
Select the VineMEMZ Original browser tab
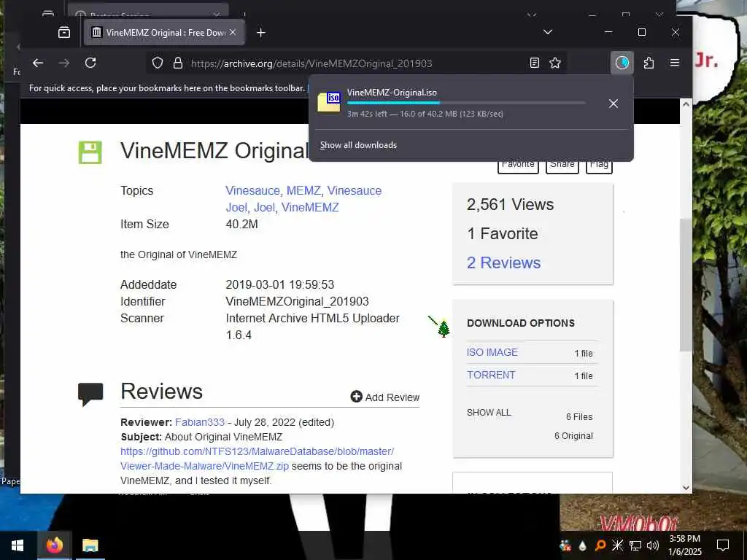[x=164, y=32]
